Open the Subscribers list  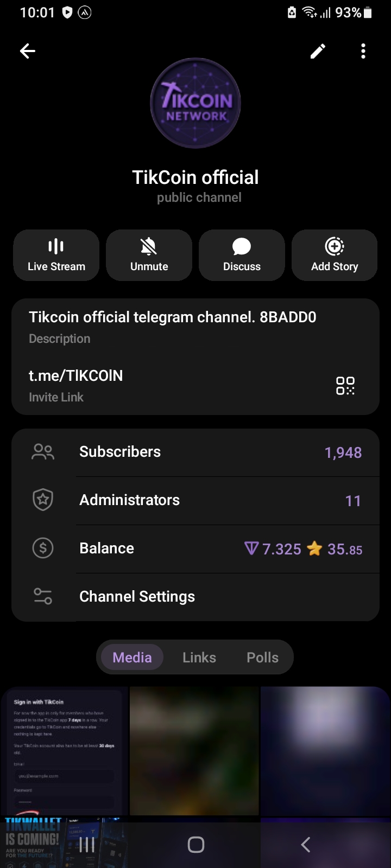(x=195, y=452)
